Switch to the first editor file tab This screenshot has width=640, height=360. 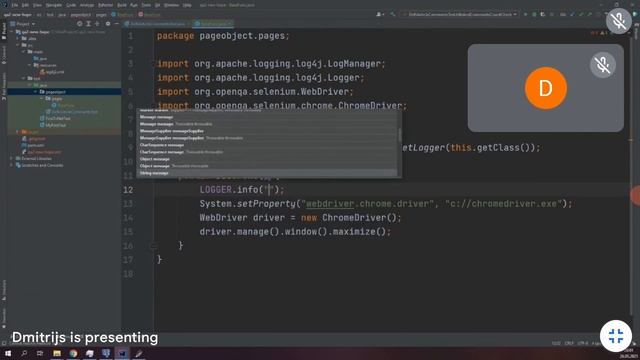(155, 24)
